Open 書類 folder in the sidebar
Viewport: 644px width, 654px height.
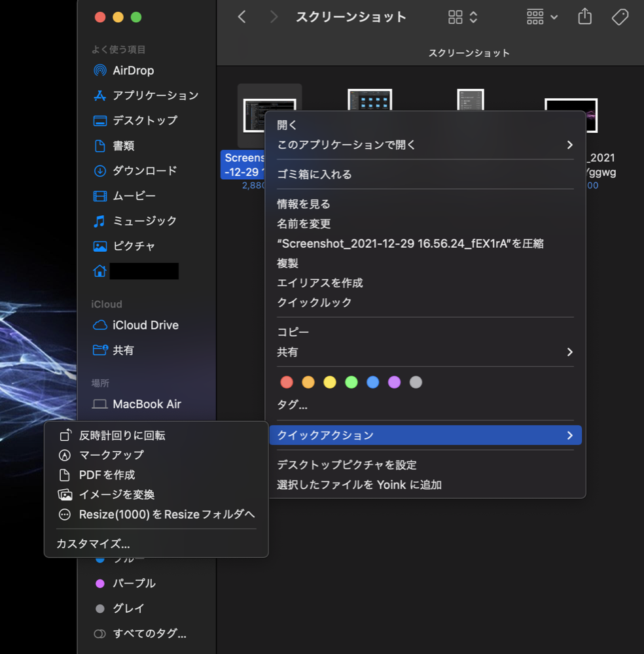[113, 146]
